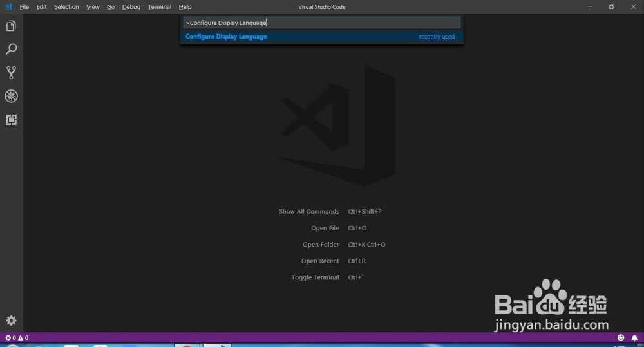
Task: Click the Manage gear icon
Action: click(11, 321)
